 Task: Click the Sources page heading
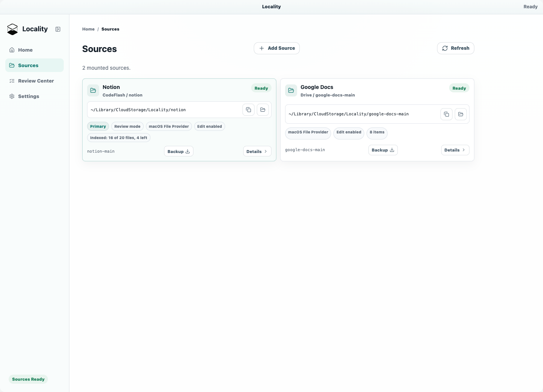click(x=100, y=49)
